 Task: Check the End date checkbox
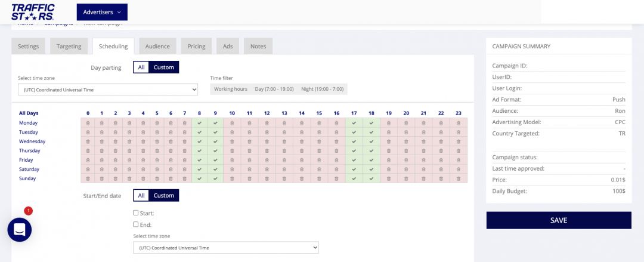(x=135, y=224)
